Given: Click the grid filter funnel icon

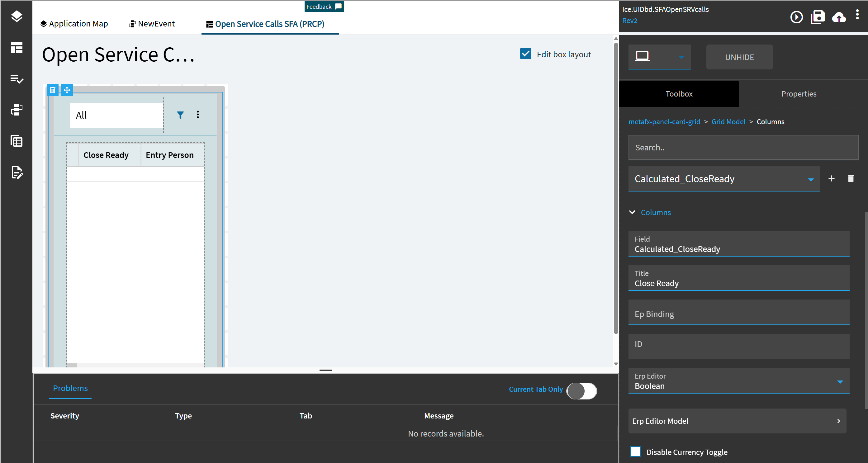Looking at the screenshot, I should pyautogui.click(x=180, y=115).
